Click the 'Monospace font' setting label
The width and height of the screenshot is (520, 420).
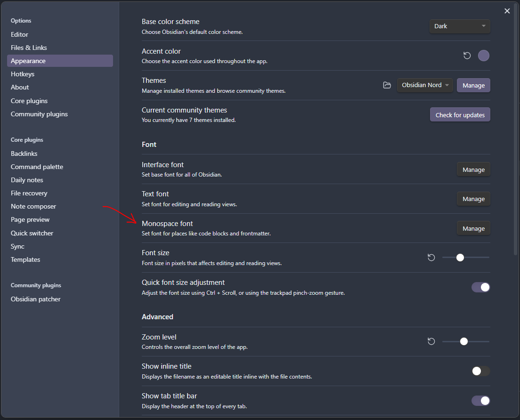(x=167, y=224)
